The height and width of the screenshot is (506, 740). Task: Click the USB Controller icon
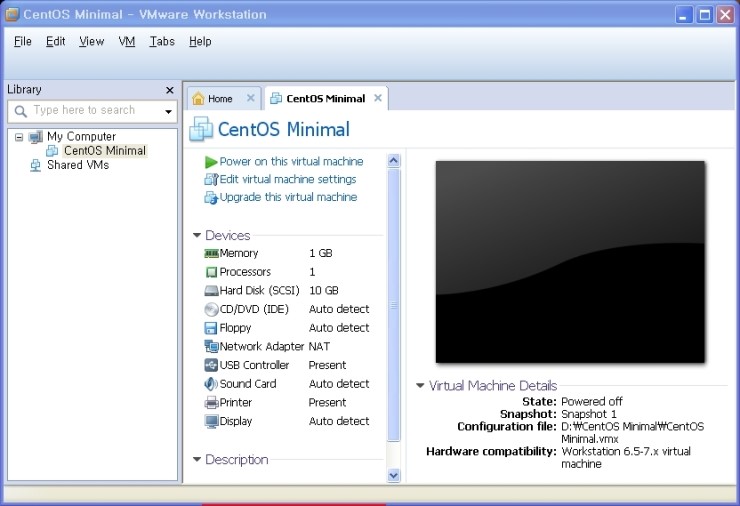(x=211, y=366)
